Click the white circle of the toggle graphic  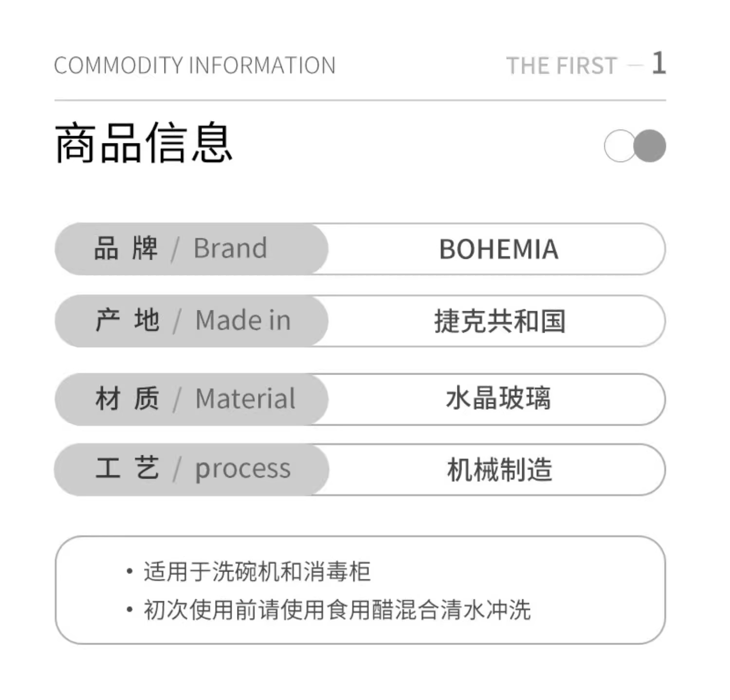(617, 146)
